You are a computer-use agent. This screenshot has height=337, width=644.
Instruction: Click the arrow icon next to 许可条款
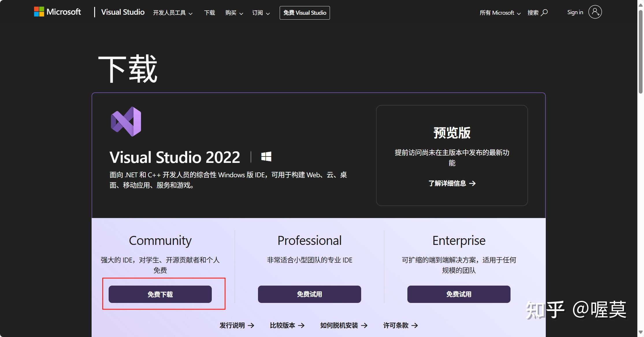click(x=415, y=325)
